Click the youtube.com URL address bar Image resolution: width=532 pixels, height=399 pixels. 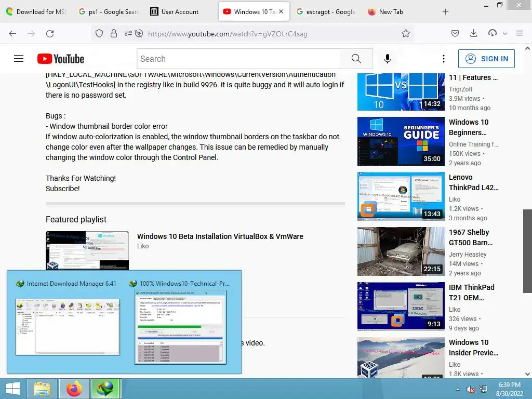[228, 34]
